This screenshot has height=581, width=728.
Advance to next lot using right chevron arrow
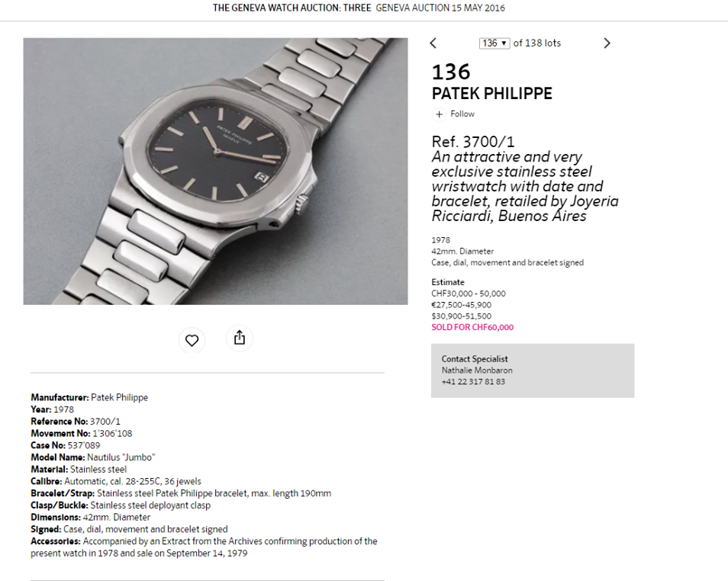coord(607,43)
